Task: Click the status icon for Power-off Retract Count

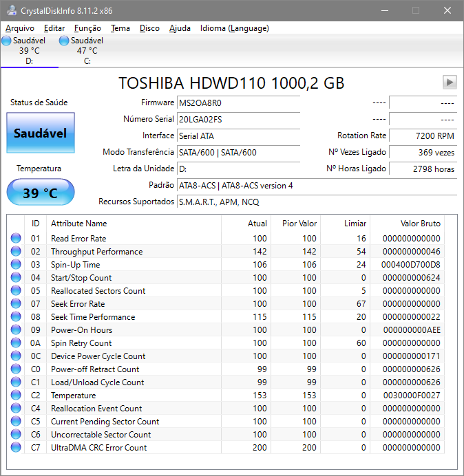Action: [16, 369]
